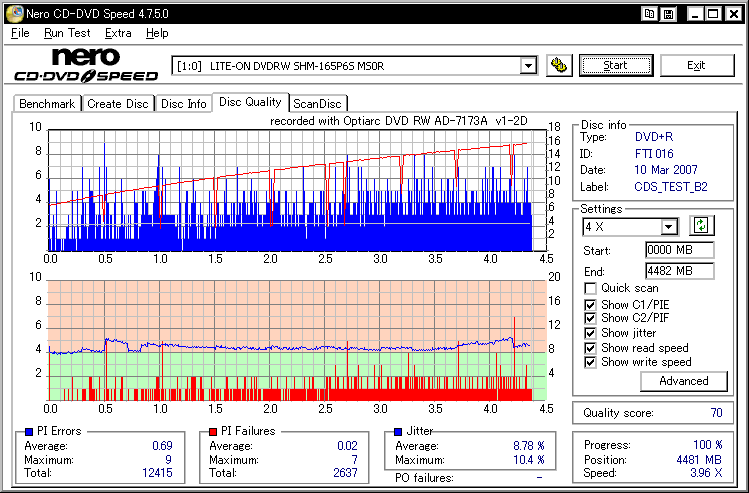Enable the Quick scan checkbox
The height and width of the screenshot is (493, 749).
(591, 289)
